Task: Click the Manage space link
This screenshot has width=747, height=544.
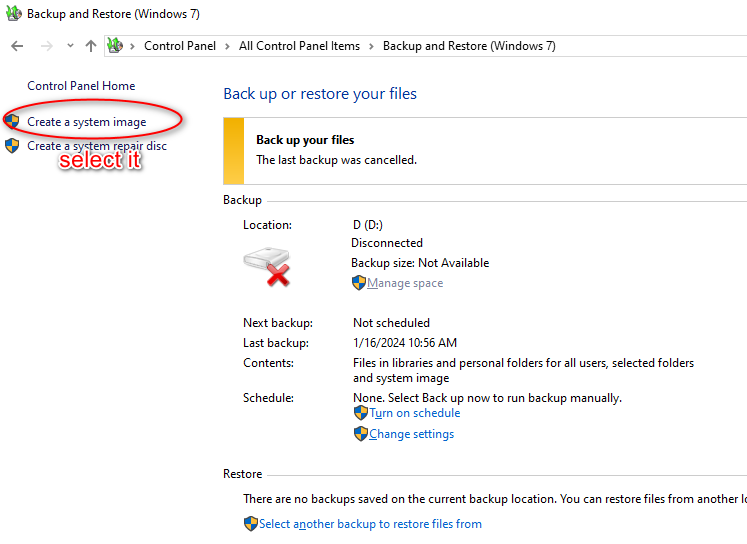Action: coord(405,283)
